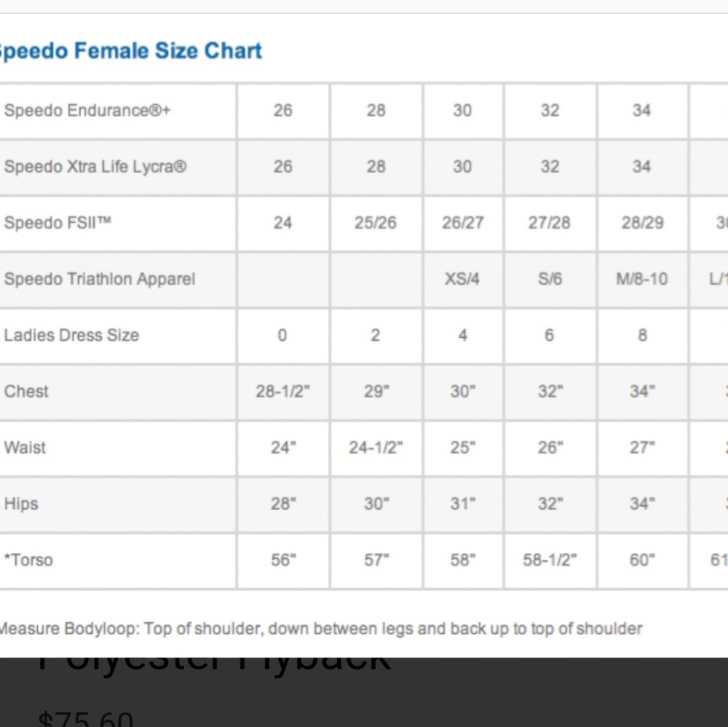Select the 58-1/2" torso measurement cell
The image size is (728, 727).
tap(549, 559)
